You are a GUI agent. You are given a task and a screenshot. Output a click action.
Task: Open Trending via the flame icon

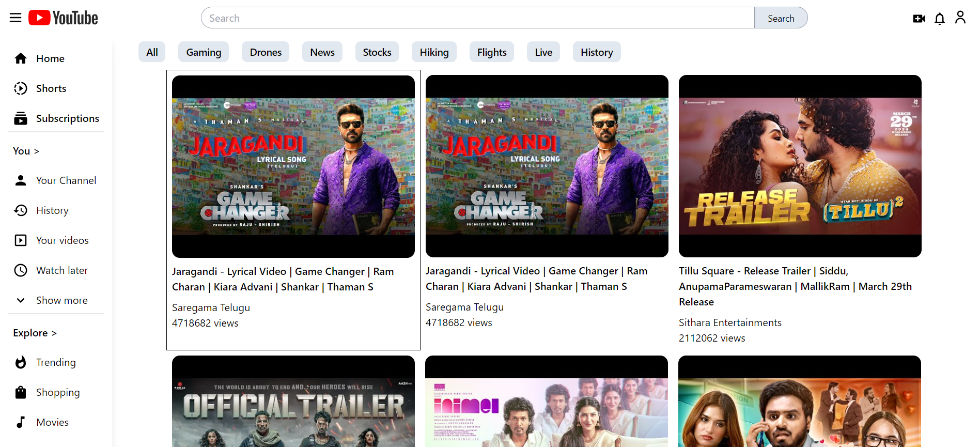21,362
